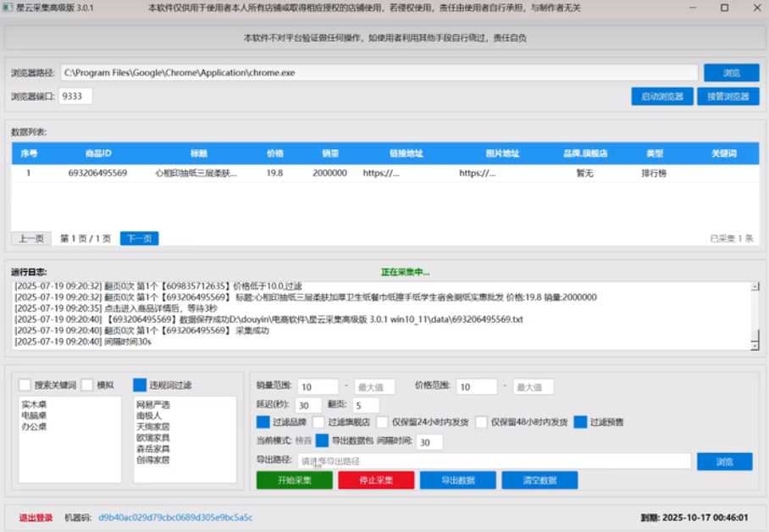The image size is (769, 532).
Task: Toggle the 过滤品牌 checkbox
Action: pos(263,422)
